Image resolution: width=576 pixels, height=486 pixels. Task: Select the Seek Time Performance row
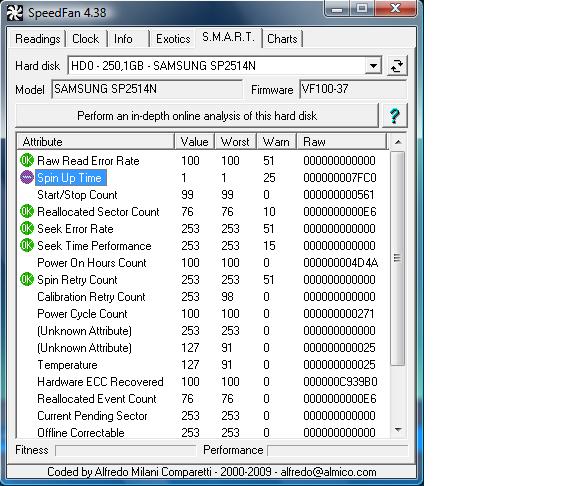(203, 245)
